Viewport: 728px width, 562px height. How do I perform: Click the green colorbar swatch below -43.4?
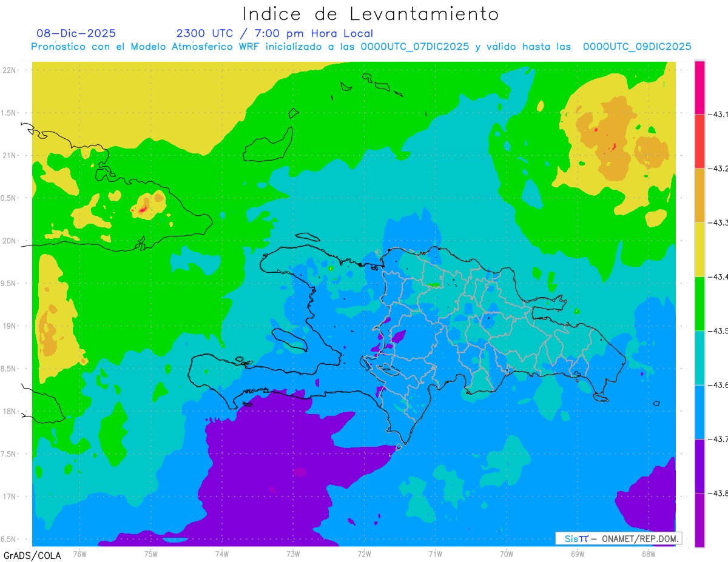pyautogui.click(x=699, y=303)
